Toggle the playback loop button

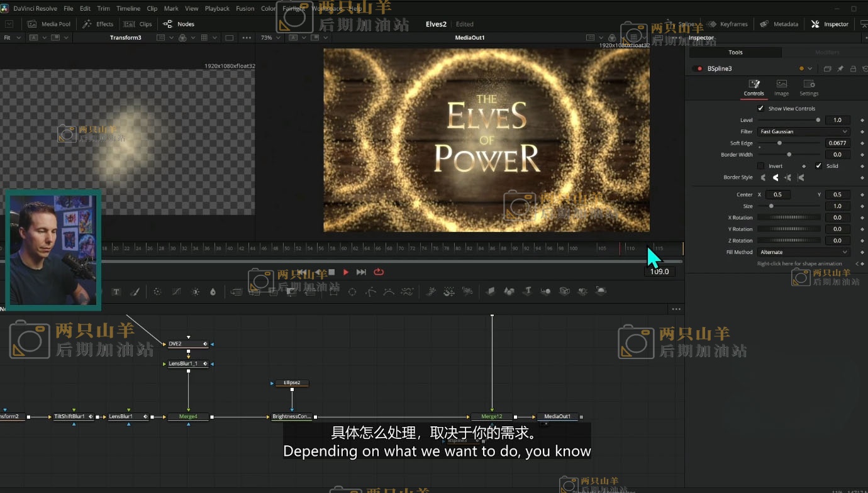click(x=379, y=272)
